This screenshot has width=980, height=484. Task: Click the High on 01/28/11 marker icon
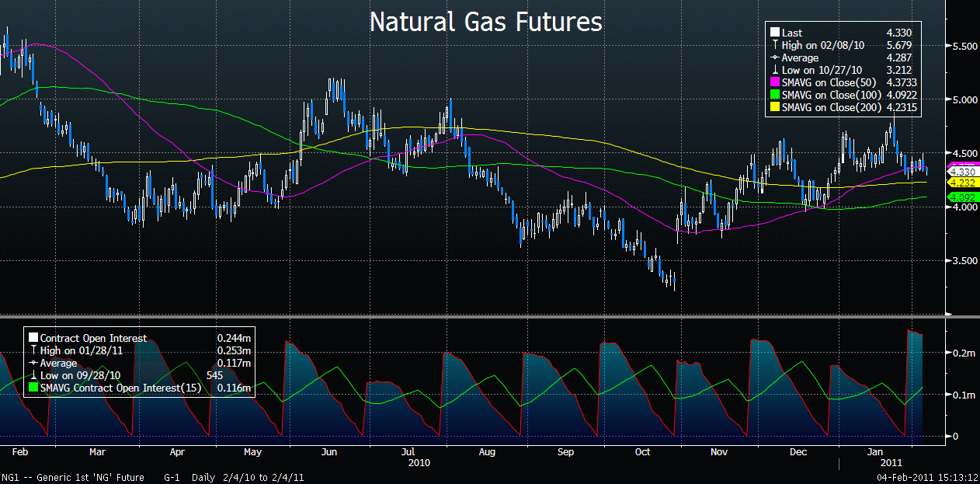(x=33, y=351)
